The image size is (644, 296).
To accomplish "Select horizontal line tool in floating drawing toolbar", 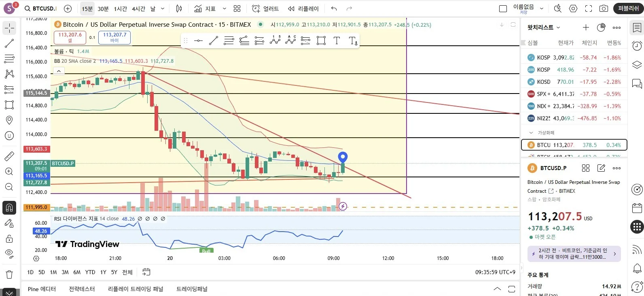I will [x=198, y=40].
